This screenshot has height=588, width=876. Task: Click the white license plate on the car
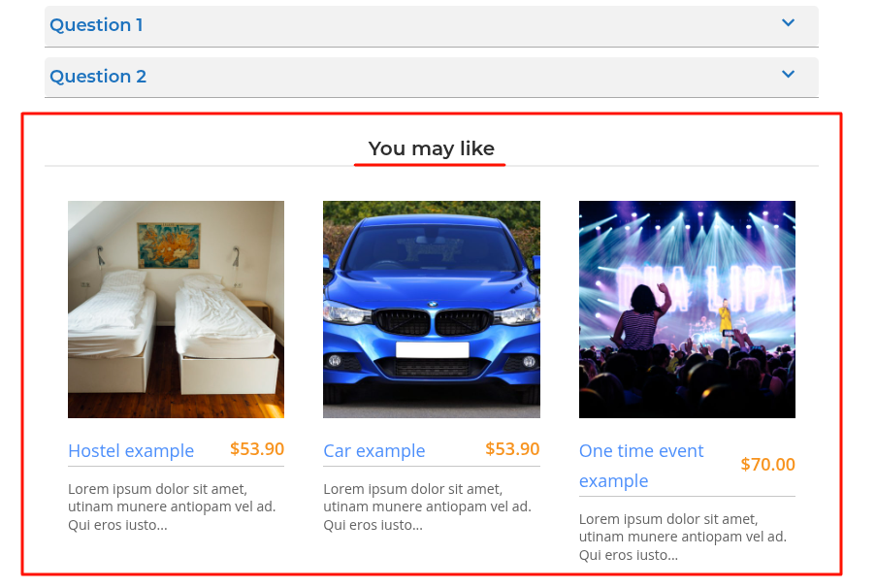(x=432, y=350)
